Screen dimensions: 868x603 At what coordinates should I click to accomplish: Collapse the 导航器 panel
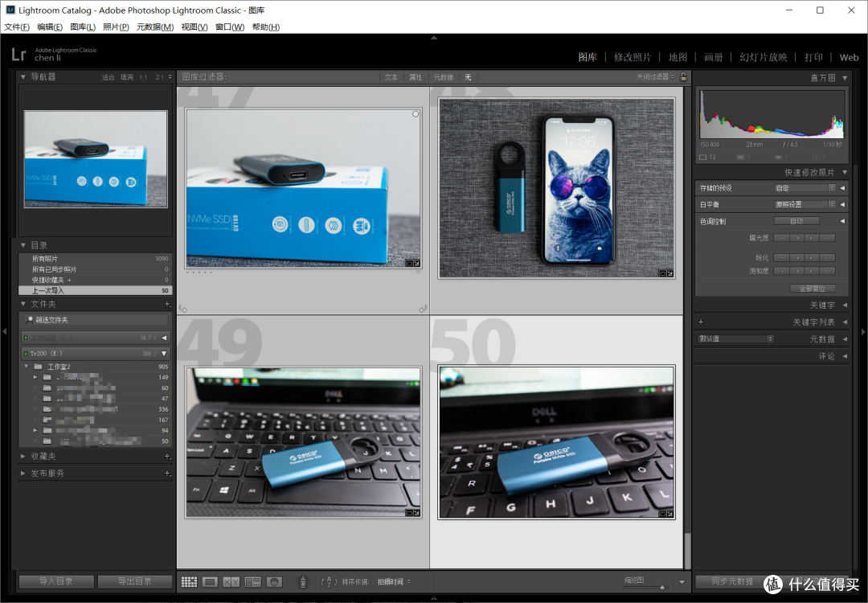point(23,77)
